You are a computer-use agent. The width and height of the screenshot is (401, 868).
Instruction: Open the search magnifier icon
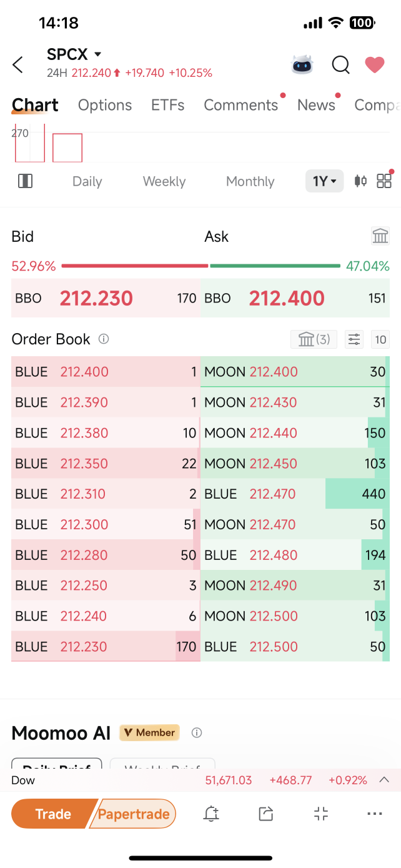click(x=340, y=64)
